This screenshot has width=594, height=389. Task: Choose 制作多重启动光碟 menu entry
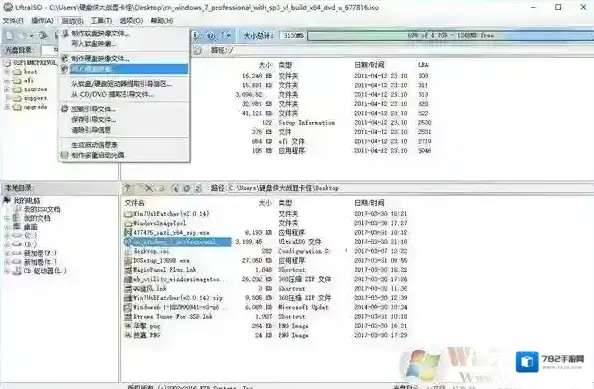point(124,155)
